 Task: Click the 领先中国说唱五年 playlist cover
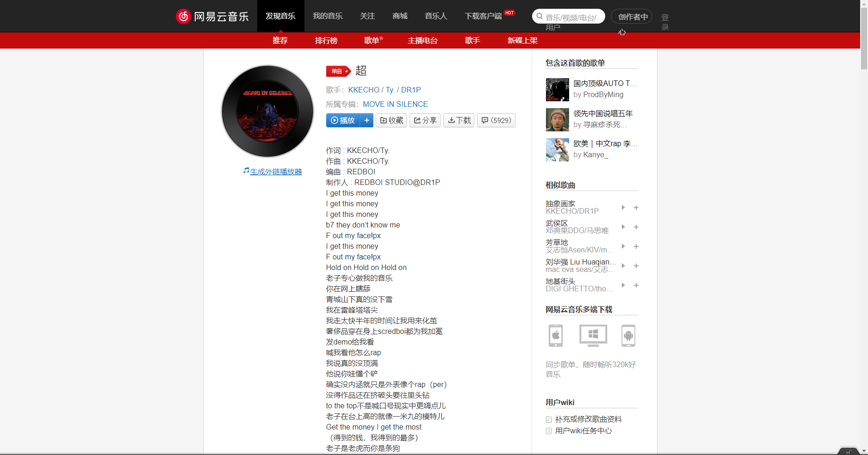click(x=557, y=119)
